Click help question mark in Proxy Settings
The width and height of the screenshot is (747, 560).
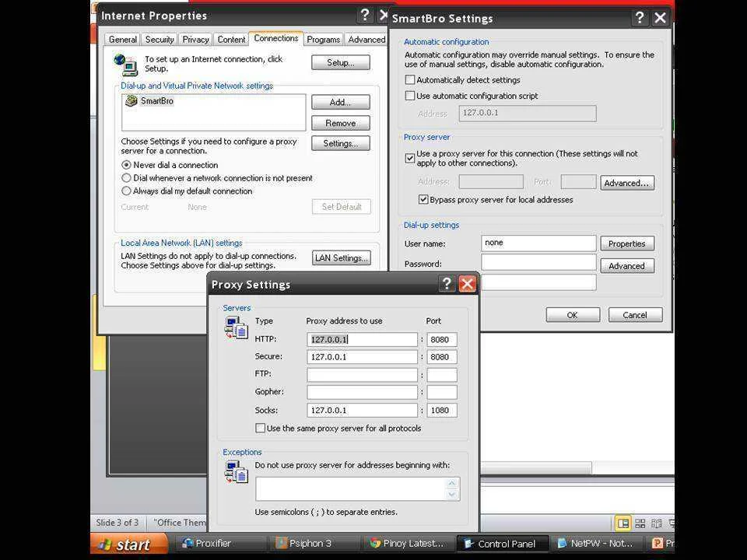click(x=447, y=283)
